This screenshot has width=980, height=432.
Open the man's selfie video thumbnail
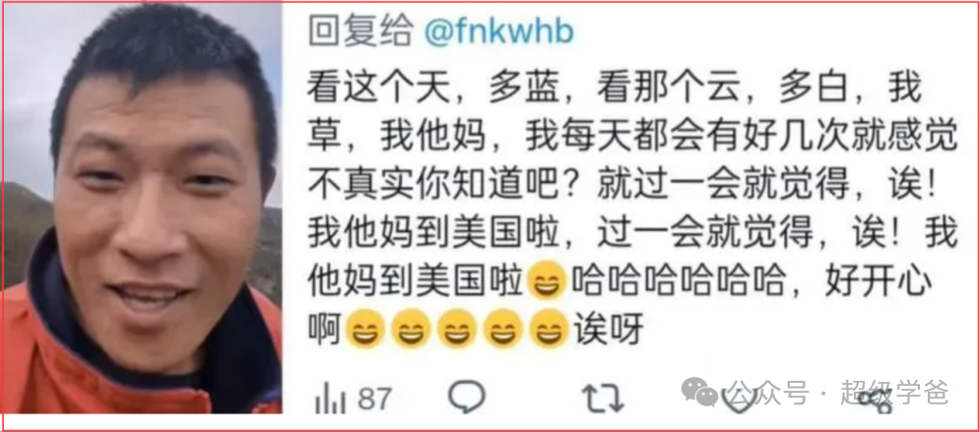click(x=141, y=208)
